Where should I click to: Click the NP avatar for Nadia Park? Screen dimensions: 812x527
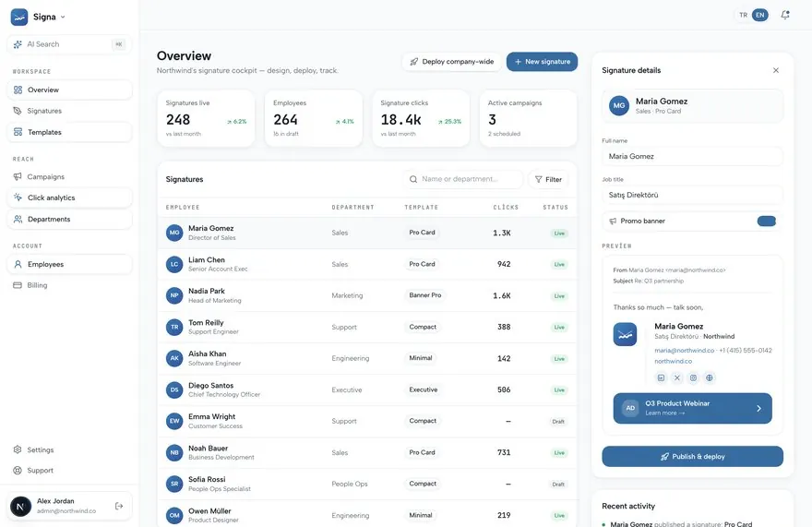pyautogui.click(x=174, y=295)
